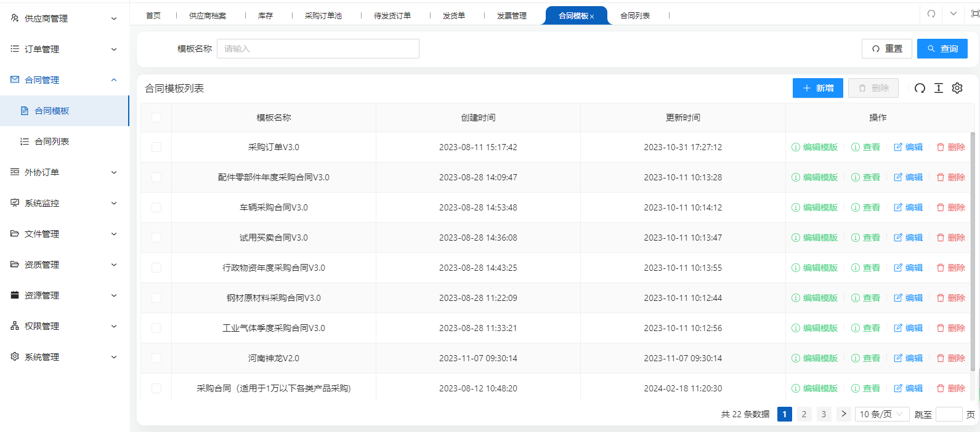The width and height of the screenshot is (980, 432).
Task: Click 查看 for 钢材原材料采购合同V3.0
Action: tap(865, 298)
